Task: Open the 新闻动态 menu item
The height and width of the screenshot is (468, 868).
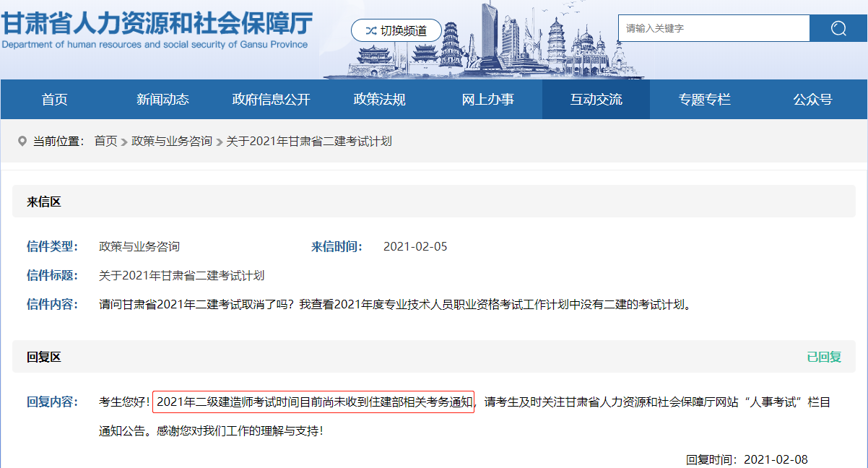Action: [162, 99]
